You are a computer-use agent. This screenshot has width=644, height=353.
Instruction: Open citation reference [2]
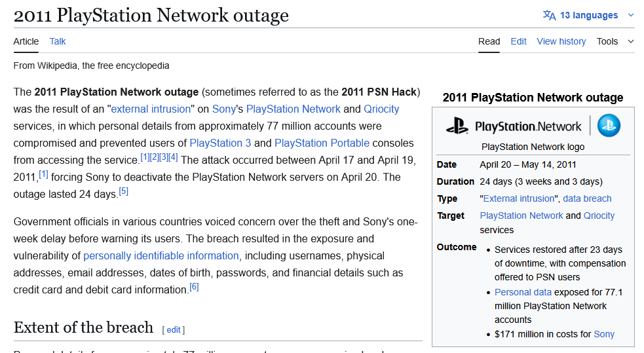click(x=155, y=157)
